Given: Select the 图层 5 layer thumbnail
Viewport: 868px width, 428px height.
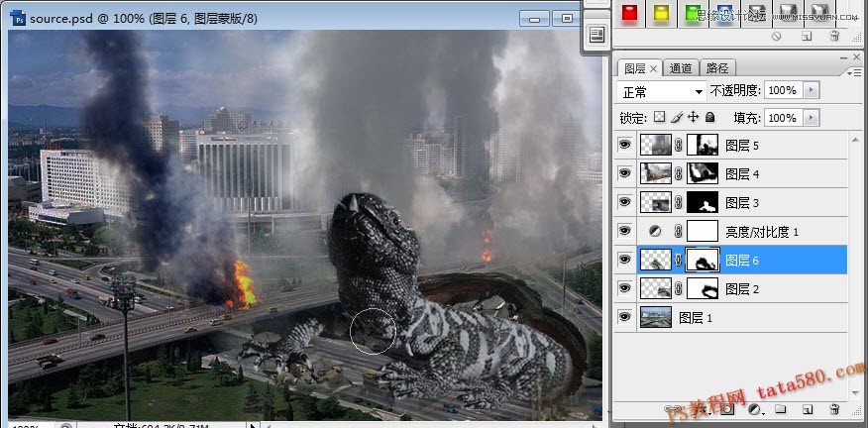Looking at the screenshot, I should click(655, 145).
